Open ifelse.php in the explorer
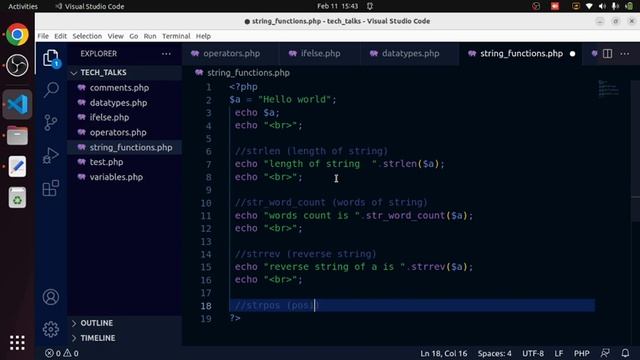This screenshot has height=360, width=640. [125, 118]
